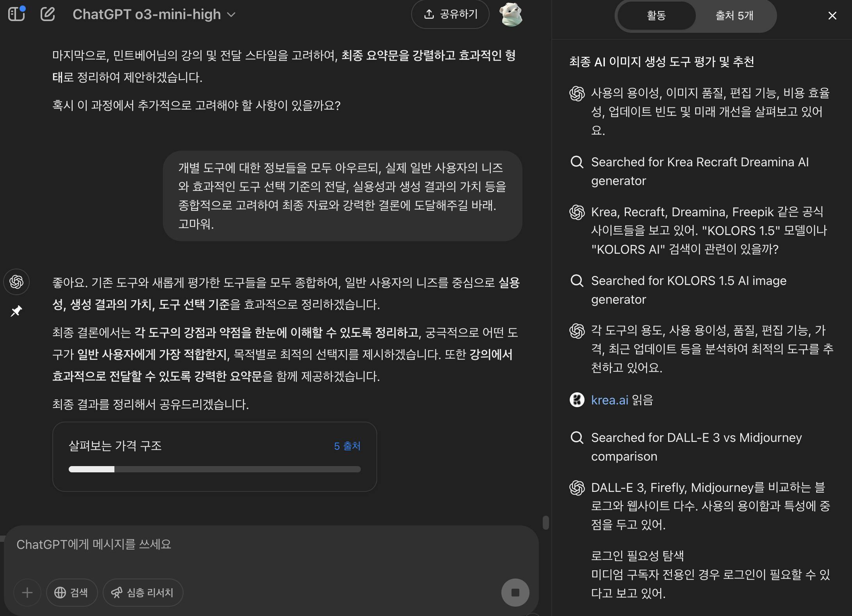Viewport: 852px width, 616px height.
Task: Open the 5 출처 sources link
Action: point(347,446)
